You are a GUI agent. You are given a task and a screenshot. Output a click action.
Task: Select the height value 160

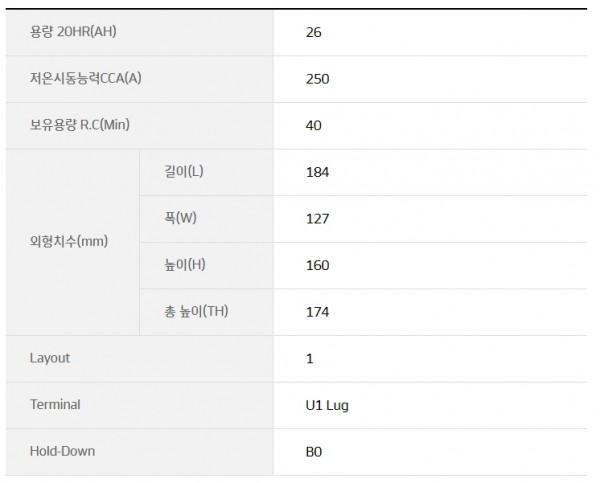[x=317, y=265]
